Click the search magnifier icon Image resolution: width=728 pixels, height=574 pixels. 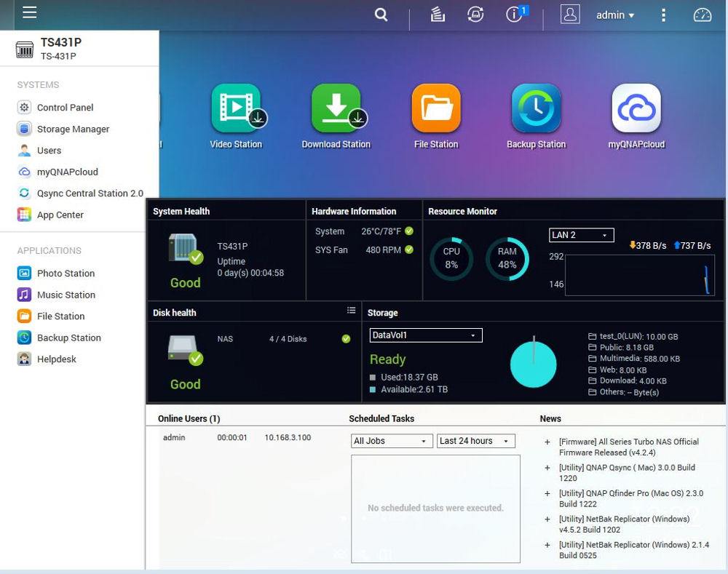click(x=381, y=15)
